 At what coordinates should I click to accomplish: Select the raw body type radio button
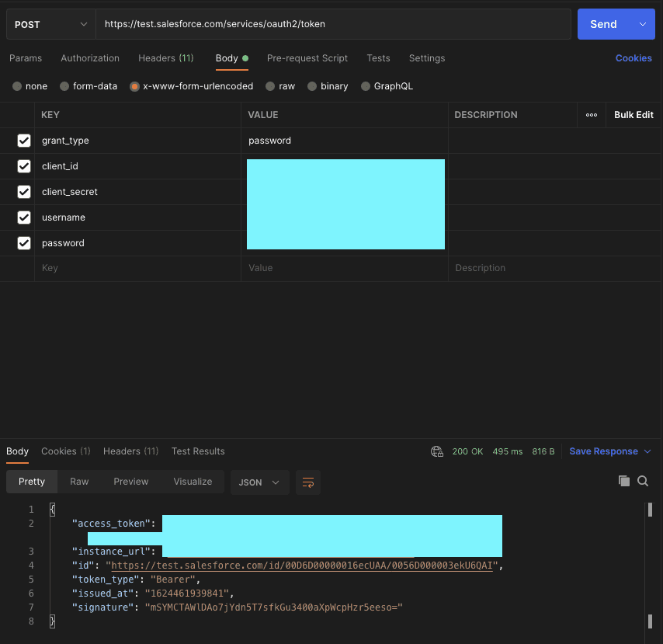pyautogui.click(x=270, y=86)
